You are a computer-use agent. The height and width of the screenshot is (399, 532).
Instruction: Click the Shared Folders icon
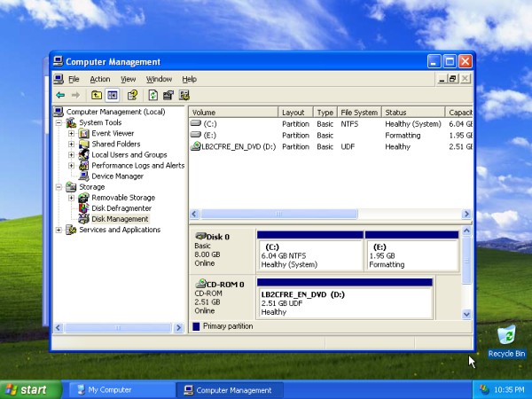click(x=84, y=145)
